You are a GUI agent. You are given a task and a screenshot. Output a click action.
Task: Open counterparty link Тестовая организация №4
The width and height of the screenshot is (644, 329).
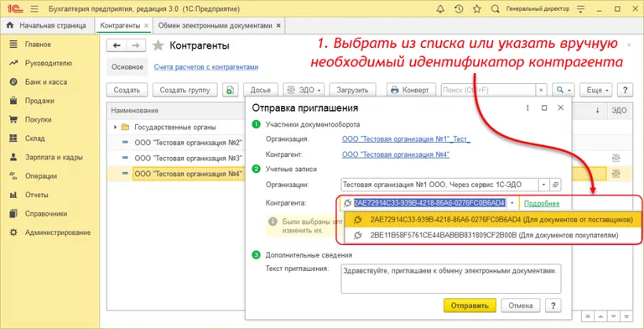click(396, 154)
